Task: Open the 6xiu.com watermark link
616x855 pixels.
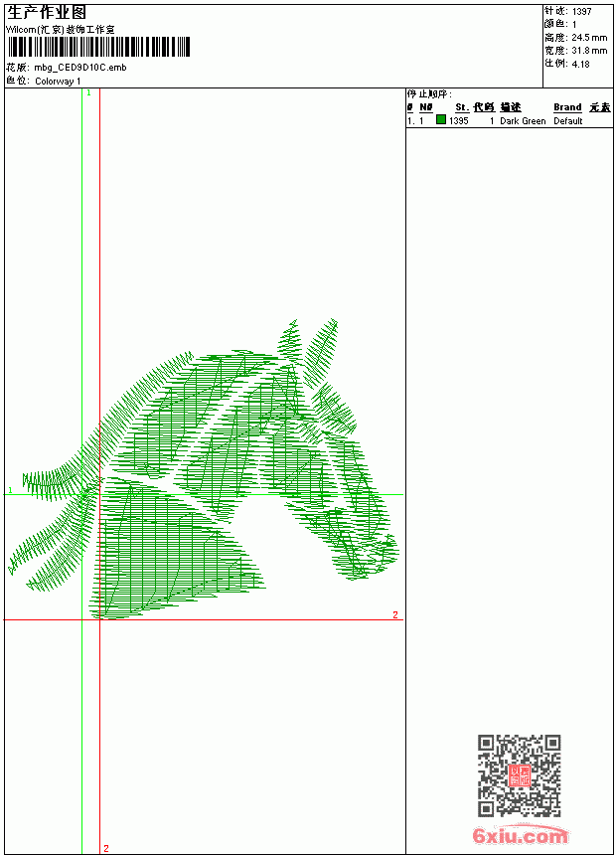Action: click(x=520, y=836)
